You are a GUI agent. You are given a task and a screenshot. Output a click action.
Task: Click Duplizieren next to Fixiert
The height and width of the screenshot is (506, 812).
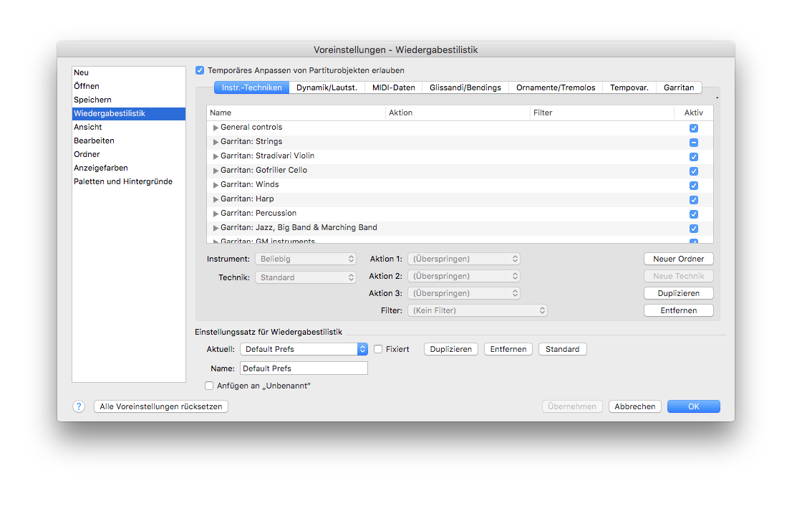[451, 350]
